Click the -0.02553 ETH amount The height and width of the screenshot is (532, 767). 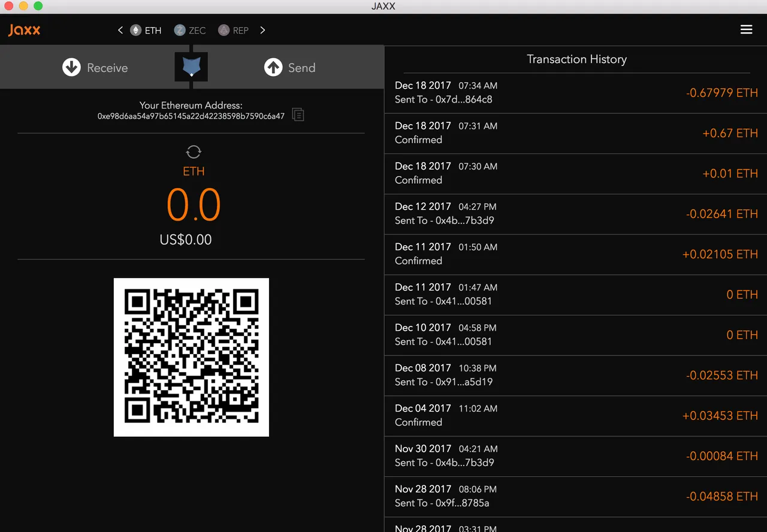tap(722, 375)
